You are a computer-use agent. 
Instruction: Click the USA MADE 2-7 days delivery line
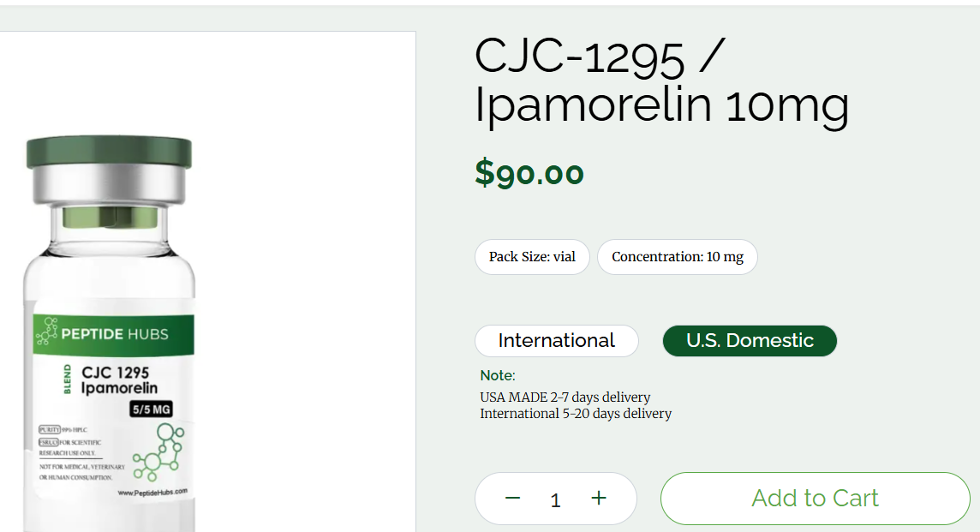pyautogui.click(x=565, y=398)
